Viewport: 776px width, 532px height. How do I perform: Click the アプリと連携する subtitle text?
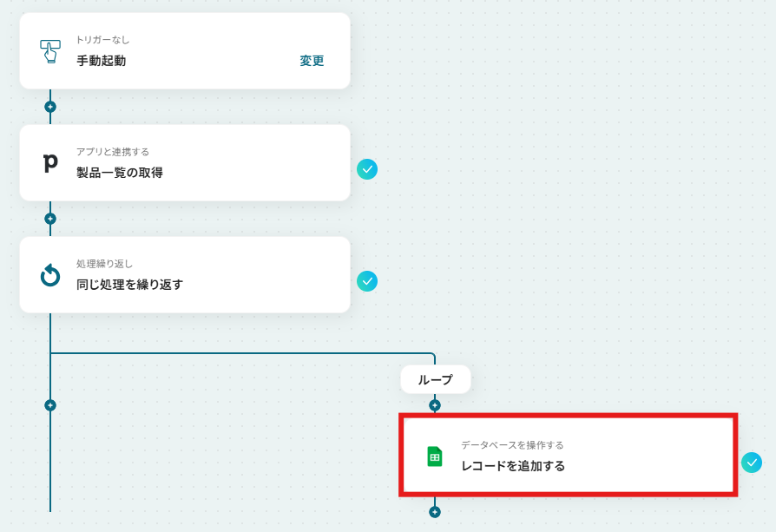(113, 151)
